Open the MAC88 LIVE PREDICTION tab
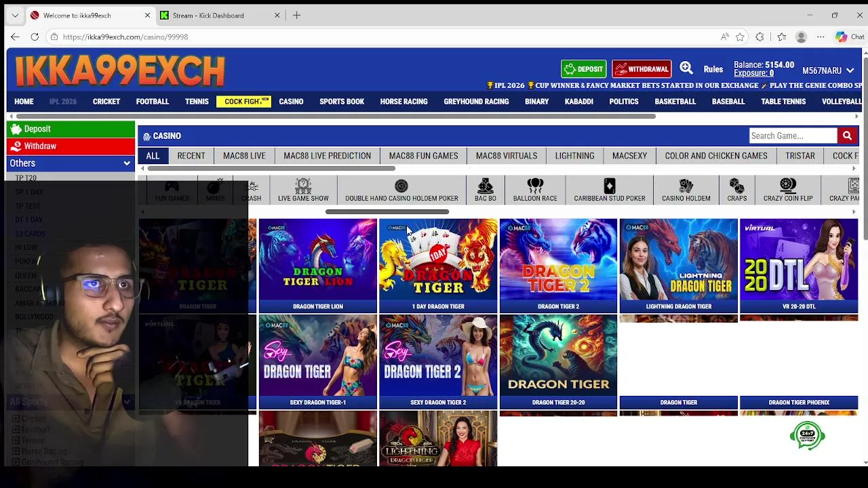Screen dimensions: 868x488 [327, 156]
